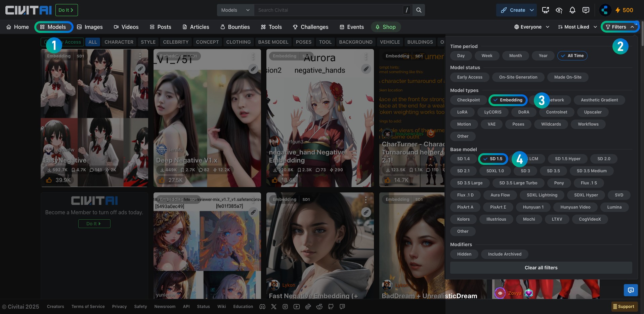Switch to the Images tab
This screenshot has width=644, height=314.
[90, 27]
